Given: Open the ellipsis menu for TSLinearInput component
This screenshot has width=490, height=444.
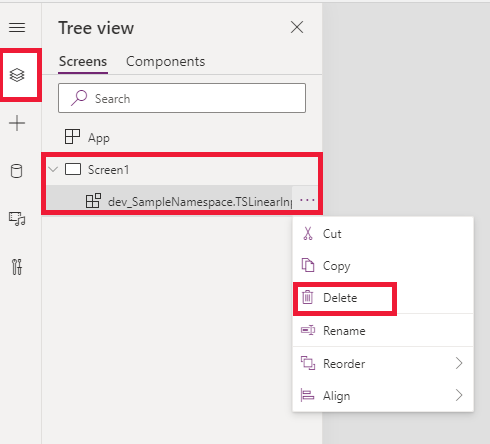Looking at the screenshot, I should pos(307,200).
